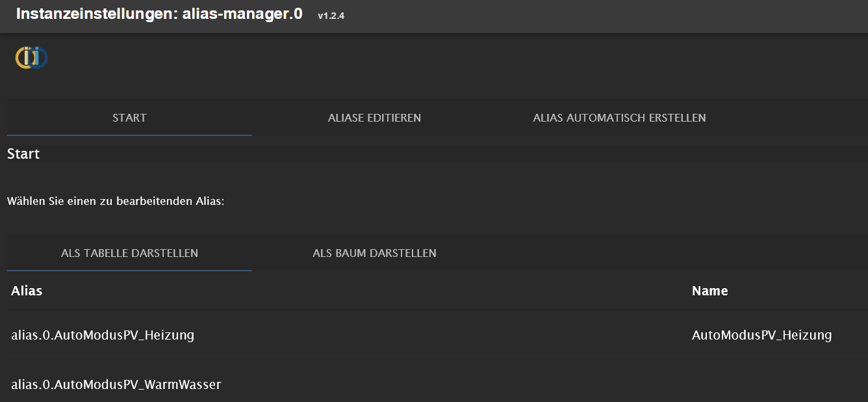Choose the alias.0.AutoModusPV_WarmWasser row
The image size is (868, 402).
(116, 384)
